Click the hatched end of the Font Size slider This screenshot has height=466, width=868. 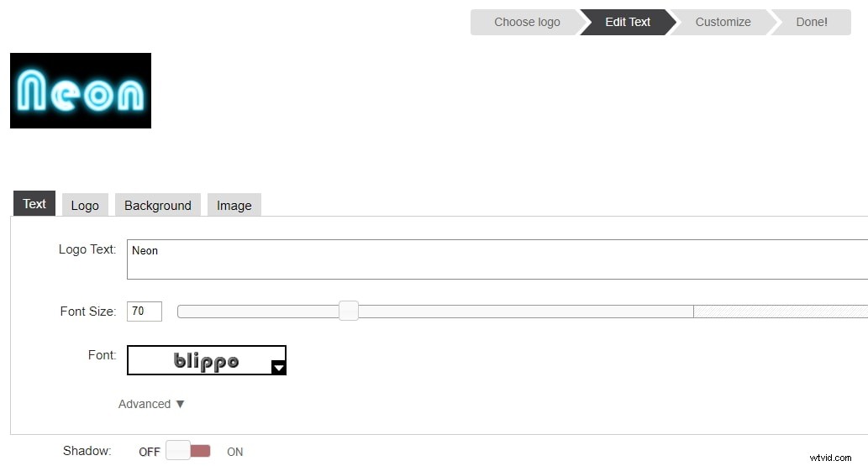[x=780, y=312]
